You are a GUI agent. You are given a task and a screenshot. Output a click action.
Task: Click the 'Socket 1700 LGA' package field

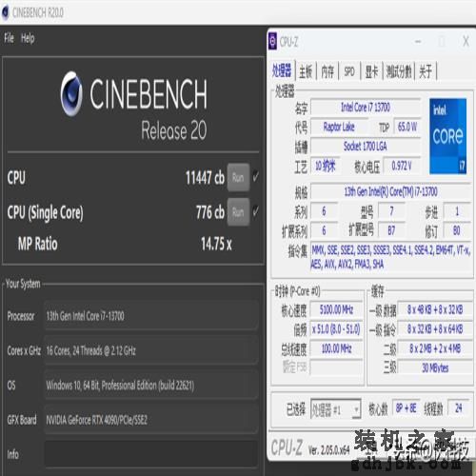point(366,147)
